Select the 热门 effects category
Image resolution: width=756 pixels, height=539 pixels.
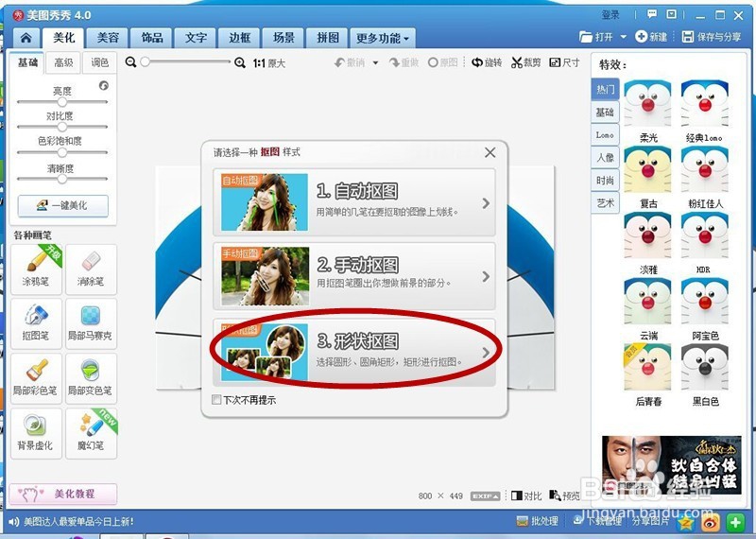[605, 89]
